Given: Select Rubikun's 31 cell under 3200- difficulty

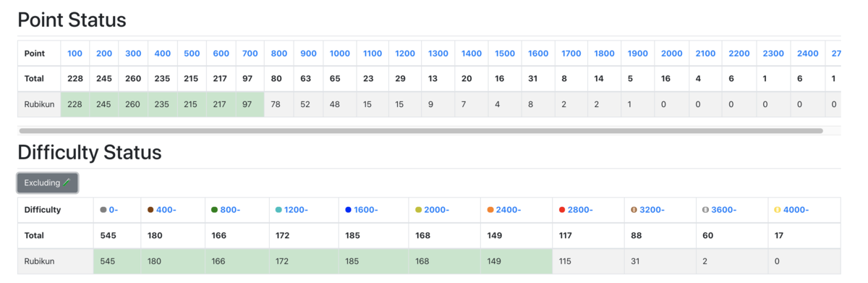Looking at the screenshot, I should tap(660, 261).
